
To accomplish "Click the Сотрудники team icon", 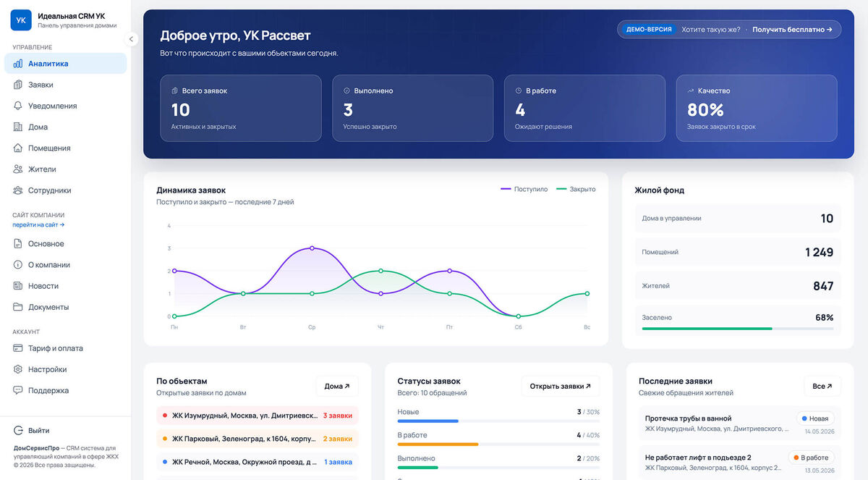I will [x=18, y=190].
